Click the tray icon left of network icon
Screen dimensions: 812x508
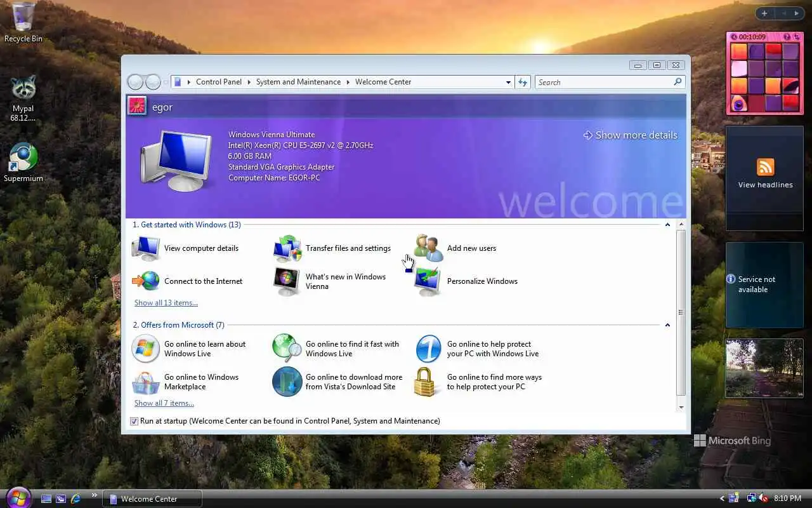(733, 498)
